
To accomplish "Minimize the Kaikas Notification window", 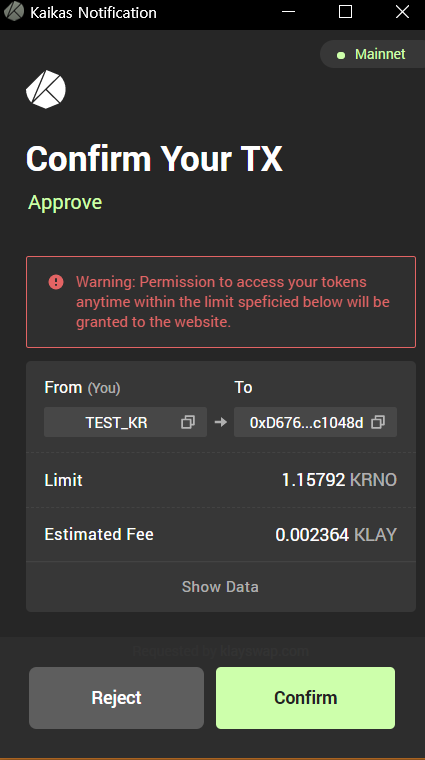I will (x=288, y=12).
